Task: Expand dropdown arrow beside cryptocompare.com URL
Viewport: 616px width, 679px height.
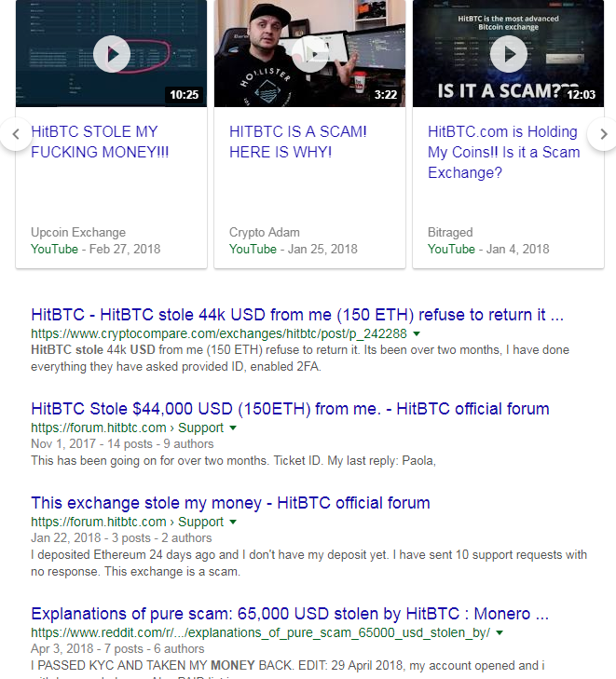Action: coord(417,333)
